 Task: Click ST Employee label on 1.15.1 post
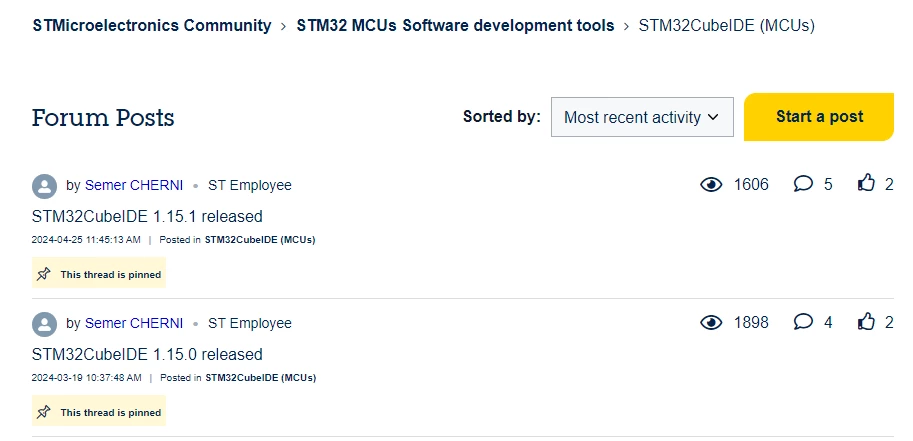click(x=250, y=185)
